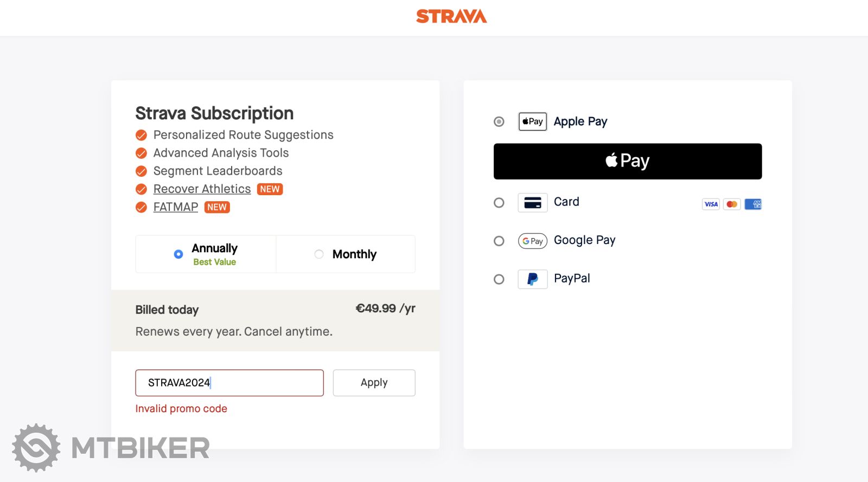
Task: Choose Card payment radio button
Action: [x=499, y=203]
